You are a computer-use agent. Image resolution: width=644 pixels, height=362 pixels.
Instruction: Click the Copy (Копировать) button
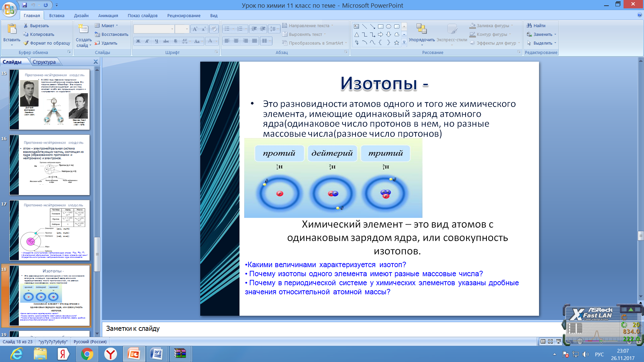coord(38,34)
